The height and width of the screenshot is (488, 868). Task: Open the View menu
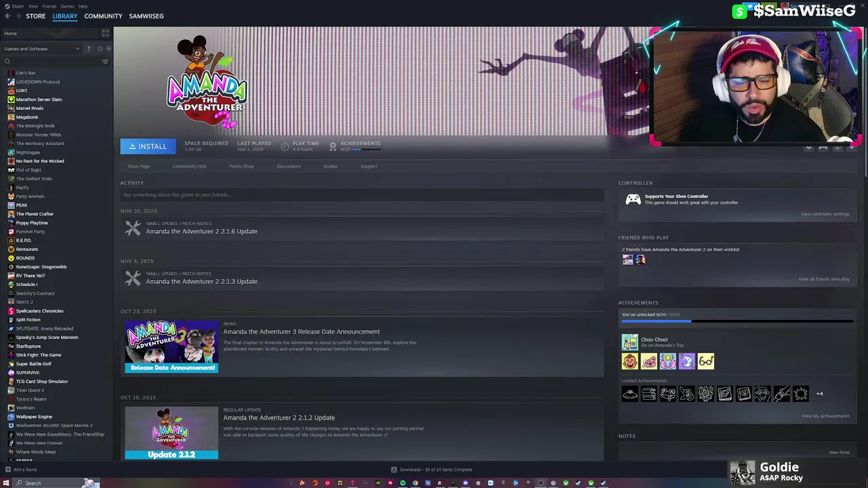33,6
